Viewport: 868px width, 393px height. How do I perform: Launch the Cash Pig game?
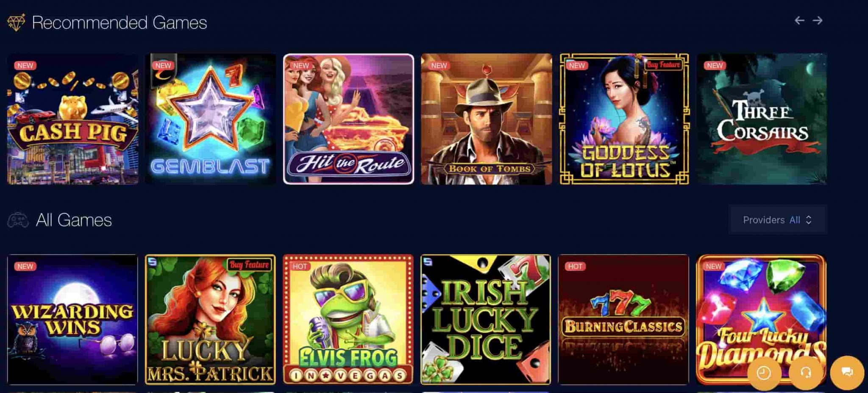pyautogui.click(x=72, y=119)
